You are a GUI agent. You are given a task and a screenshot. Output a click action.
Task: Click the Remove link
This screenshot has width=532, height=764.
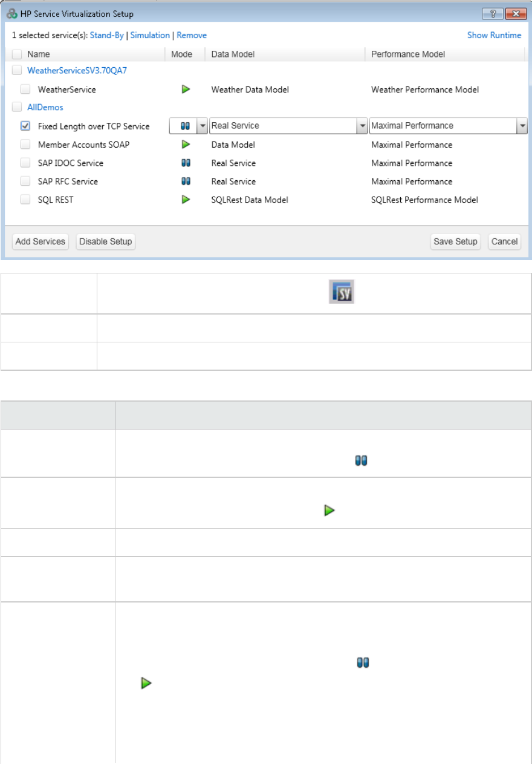click(x=192, y=36)
